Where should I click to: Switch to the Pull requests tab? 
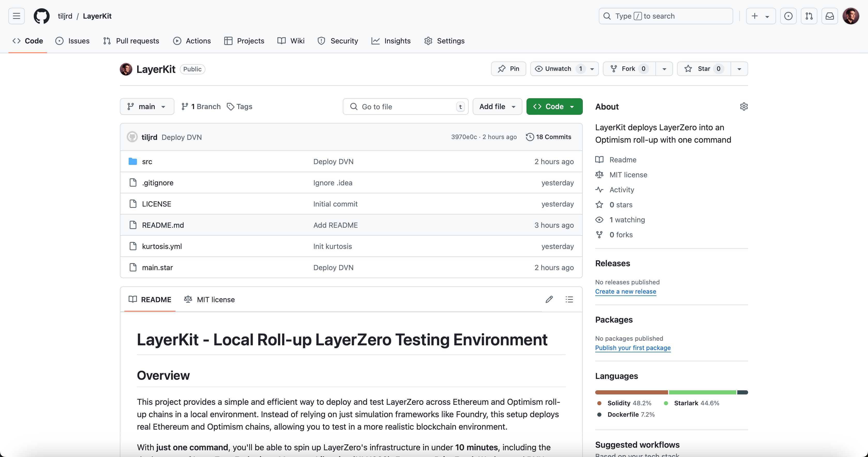click(131, 41)
